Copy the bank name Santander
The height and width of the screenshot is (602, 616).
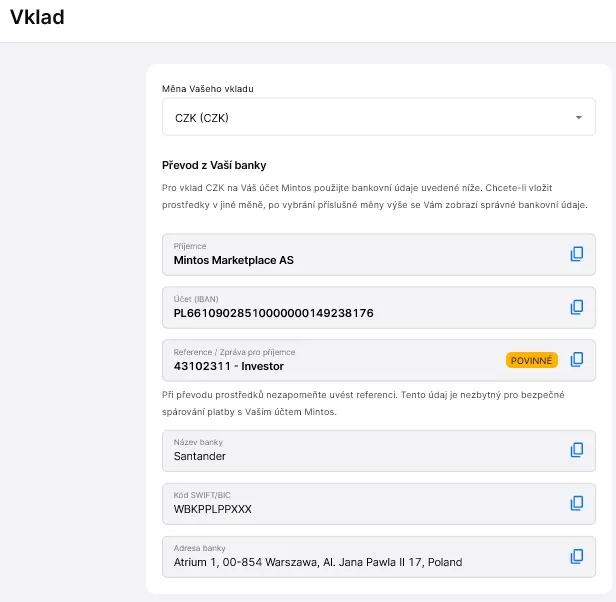[576, 450]
